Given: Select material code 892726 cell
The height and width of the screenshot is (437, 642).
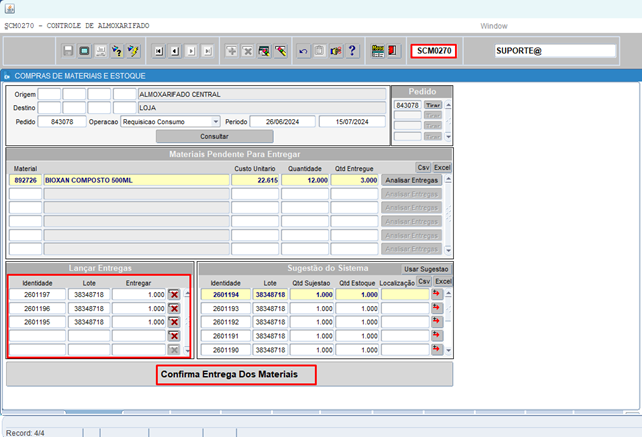Looking at the screenshot, I should (x=25, y=180).
